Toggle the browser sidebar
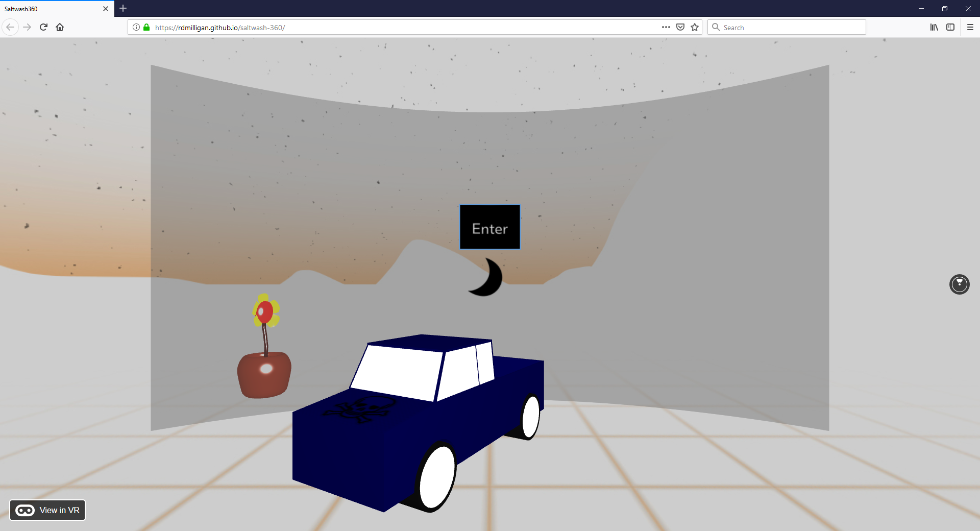 (x=950, y=27)
